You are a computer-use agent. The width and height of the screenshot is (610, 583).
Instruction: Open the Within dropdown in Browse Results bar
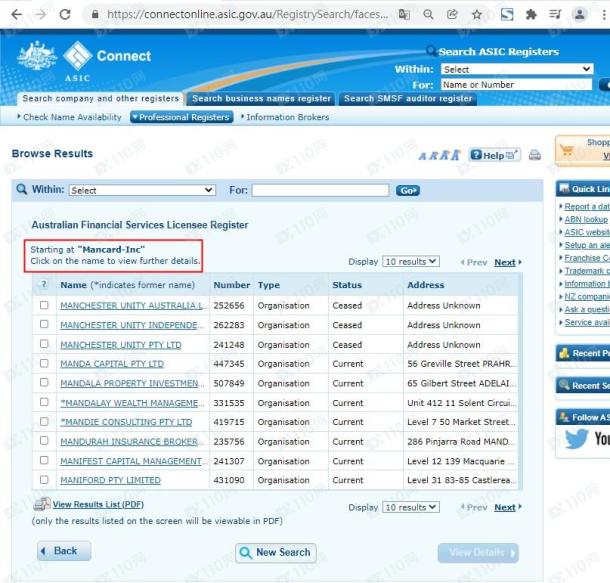(x=142, y=190)
